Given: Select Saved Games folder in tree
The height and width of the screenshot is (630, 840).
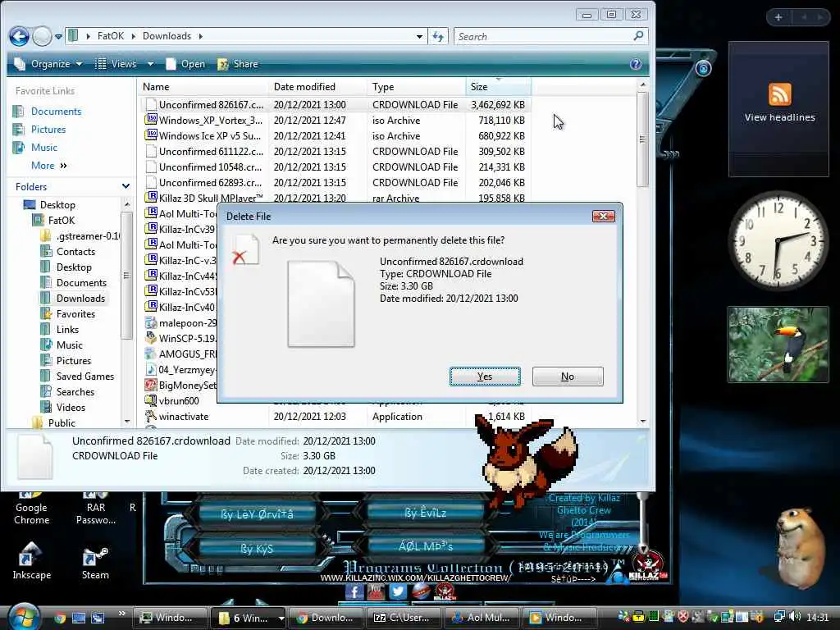Looking at the screenshot, I should point(85,376).
